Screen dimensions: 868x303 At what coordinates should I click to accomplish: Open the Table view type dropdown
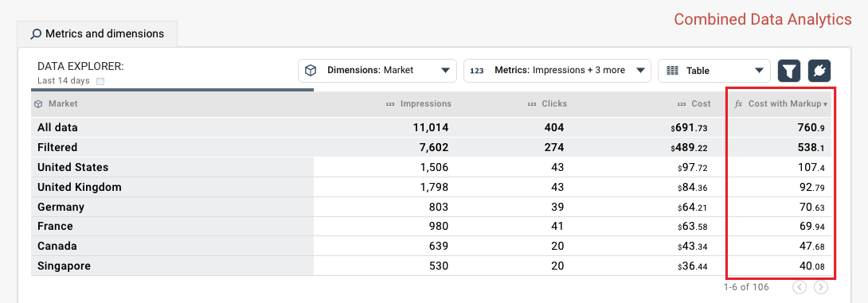tap(714, 71)
